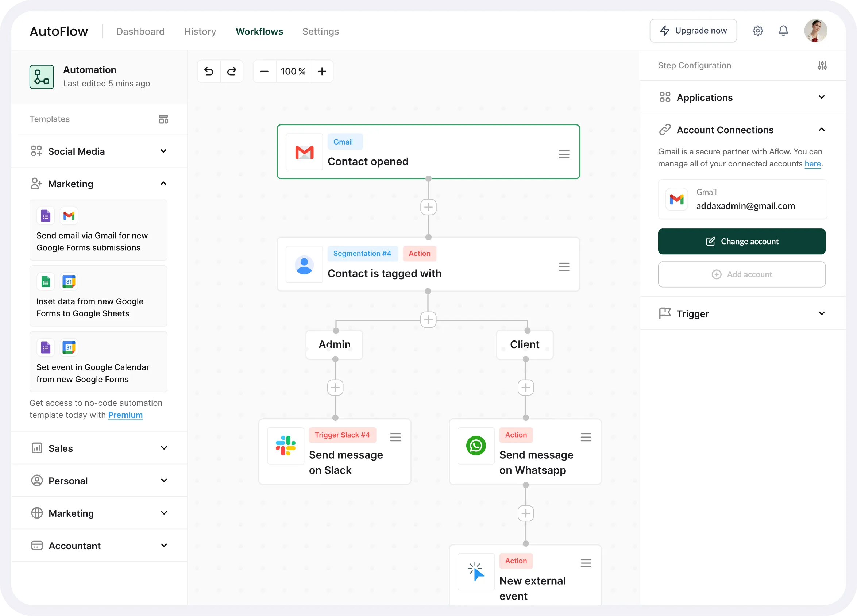Click the undo arrow icon
The height and width of the screenshot is (616, 857).
coord(209,71)
